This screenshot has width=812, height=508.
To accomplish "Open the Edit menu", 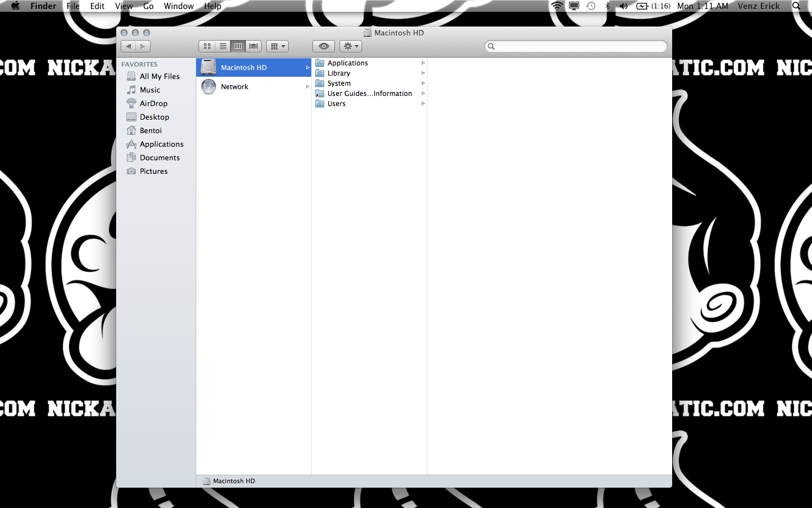I will [98, 6].
